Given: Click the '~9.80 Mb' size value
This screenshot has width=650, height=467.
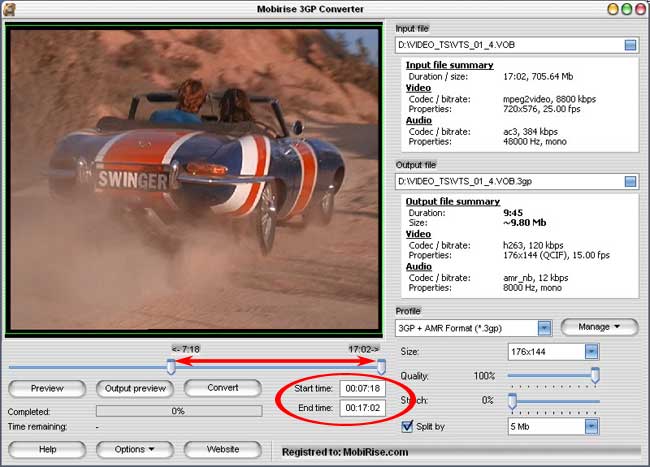Looking at the screenshot, I should [x=524, y=223].
